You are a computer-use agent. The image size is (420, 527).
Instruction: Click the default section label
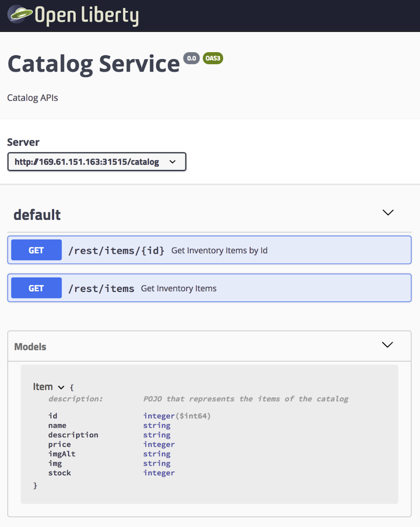(37, 214)
